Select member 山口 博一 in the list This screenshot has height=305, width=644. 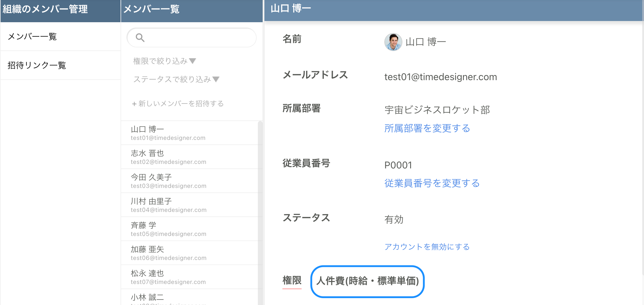[189, 133]
